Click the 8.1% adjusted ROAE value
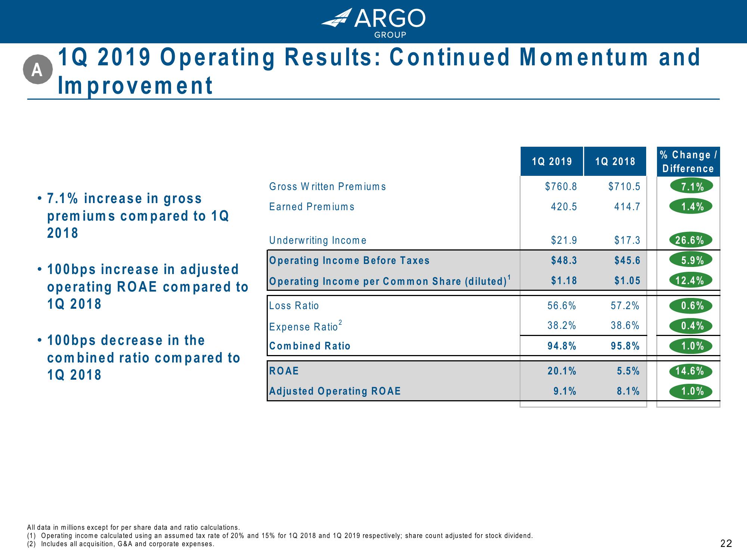This screenshot has width=747, height=560. click(628, 391)
